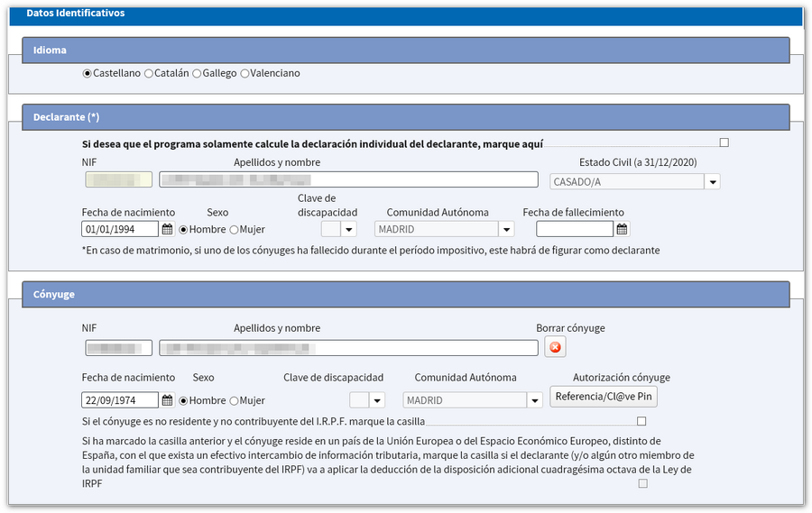The height and width of the screenshot is (513, 812).
Task: Expand Estado Civil dropdown
Action: (x=712, y=181)
